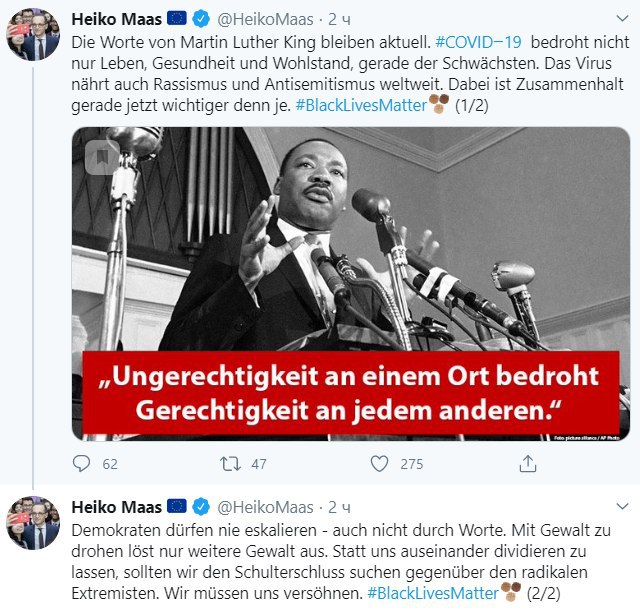The height and width of the screenshot is (611, 640).
Task: Open the #COVID-19 hashtag link
Action: click(x=478, y=42)
